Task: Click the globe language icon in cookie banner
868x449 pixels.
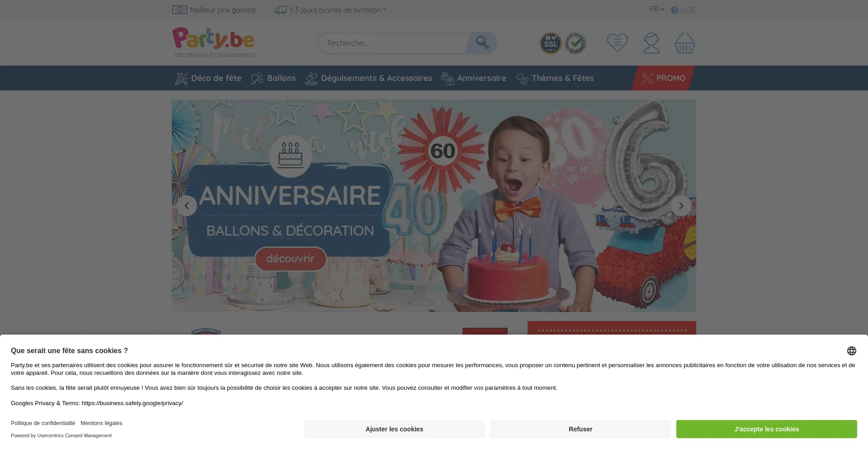Action: coord(851,351)
